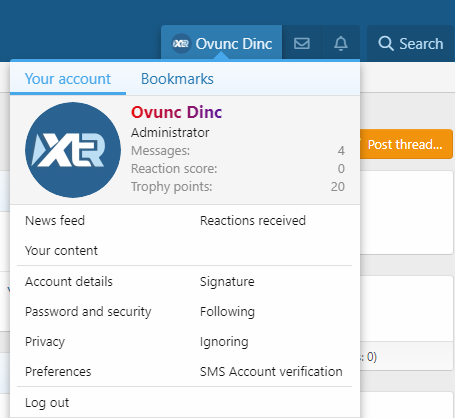Open the Ovunc Dinc profile name link
Viewport: 455px width, 418px height.
176,112
